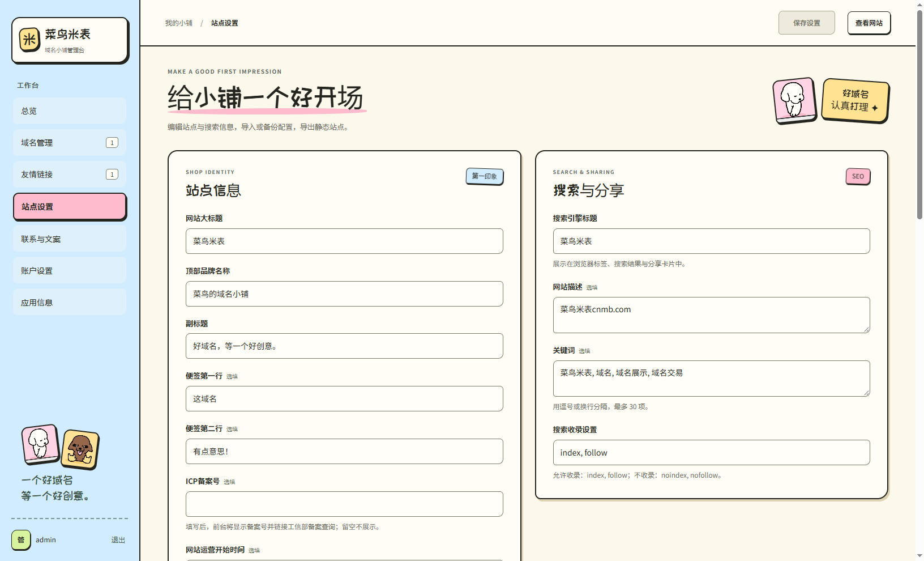Click the 查看网站 button
Image resolution: width=924 pixels, height=561 pixels.
(x=869, y=23)
